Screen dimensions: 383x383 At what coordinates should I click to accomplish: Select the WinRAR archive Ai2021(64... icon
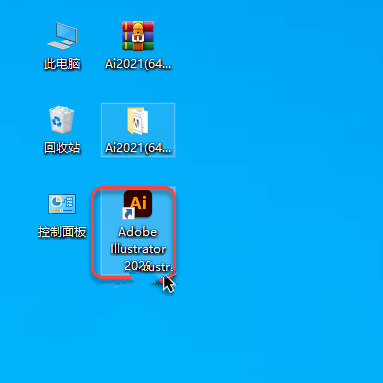(138, 36)
